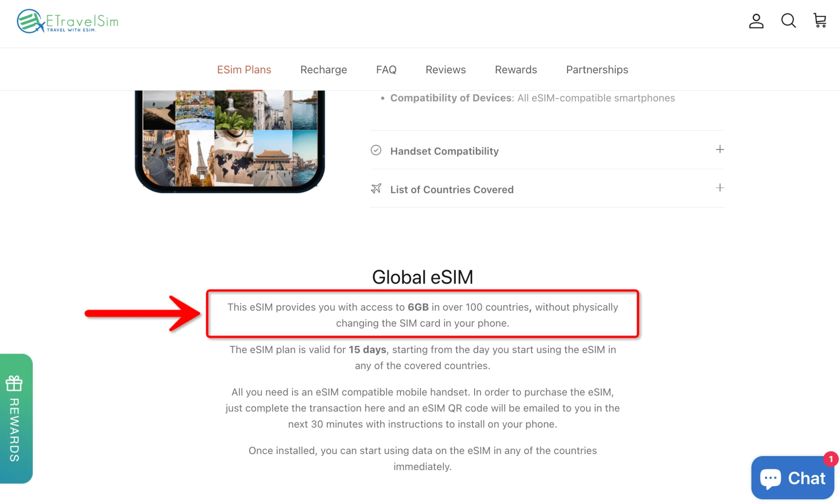Expand the List of Countries Covered section
The width and height of the screenshot is (840, 504).
pos(719,189)
